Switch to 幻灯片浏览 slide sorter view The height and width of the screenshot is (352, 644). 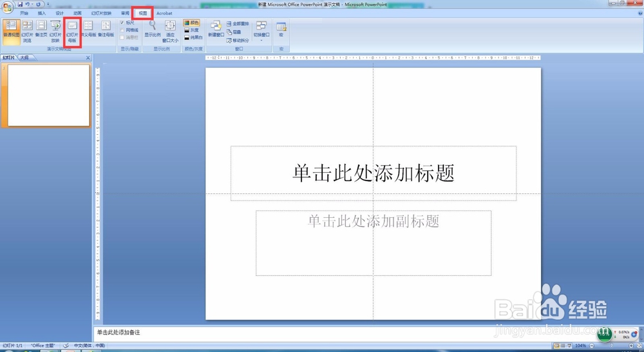point(27,32)
